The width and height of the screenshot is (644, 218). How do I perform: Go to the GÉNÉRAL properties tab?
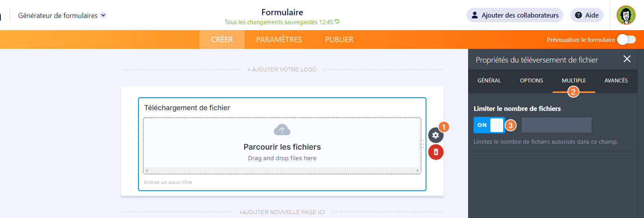point(489,80)
